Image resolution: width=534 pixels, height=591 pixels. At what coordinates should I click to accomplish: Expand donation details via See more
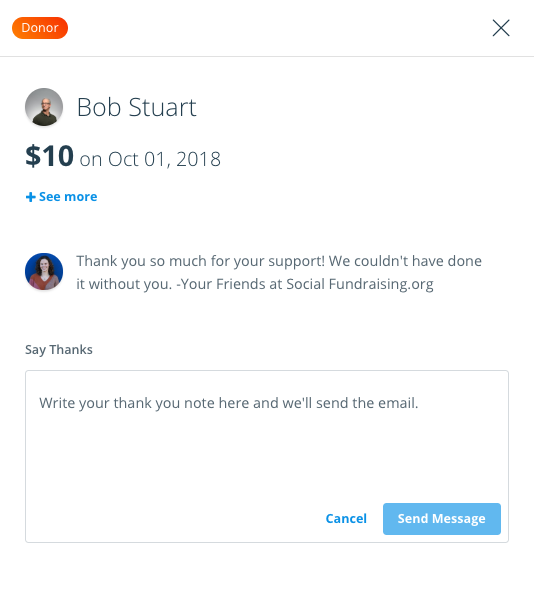61,197
